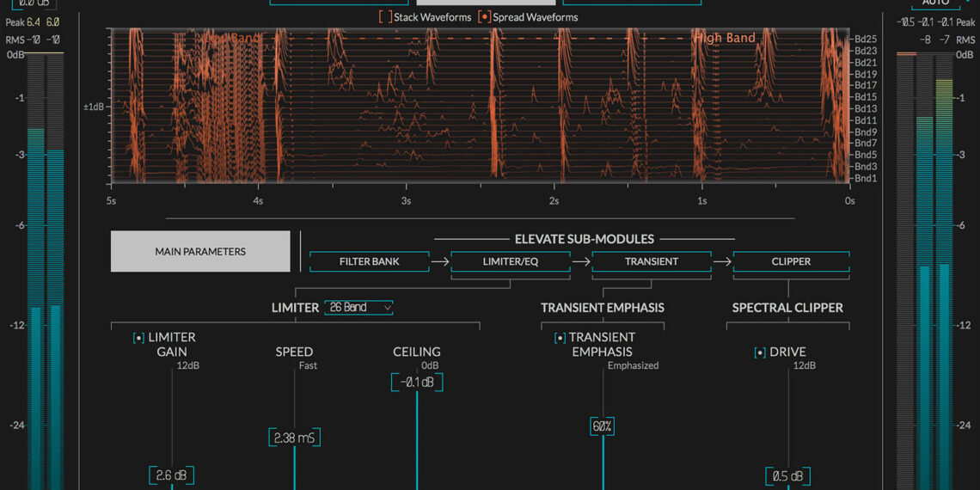Click the Drive 0.5 dB slider handle
Screen dimensions: 980x490
787,476
